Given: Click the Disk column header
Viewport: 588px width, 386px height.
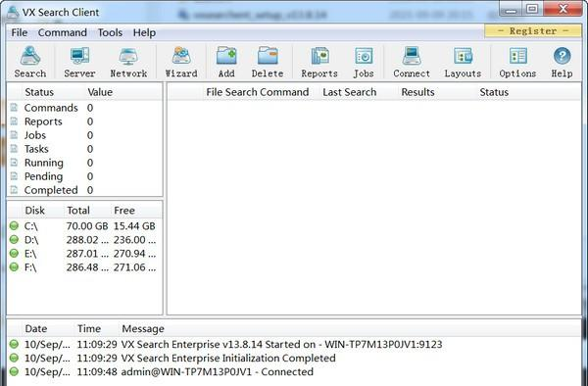Looking at the screenshot, I should (x=34, y=211).
